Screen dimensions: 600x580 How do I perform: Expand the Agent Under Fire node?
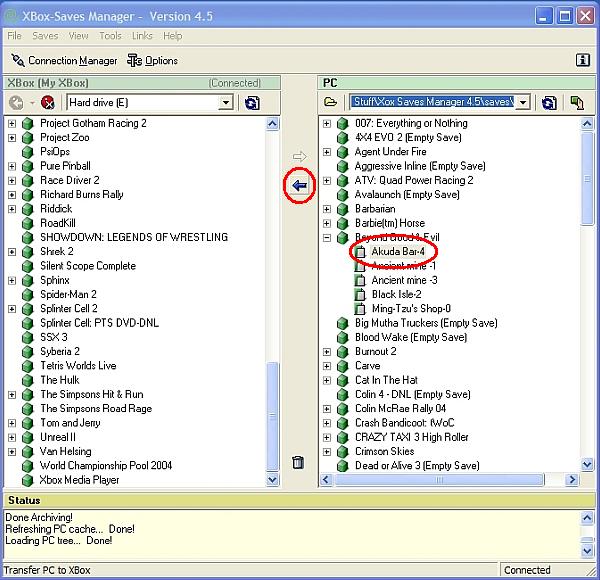click(x=327, y=152)
